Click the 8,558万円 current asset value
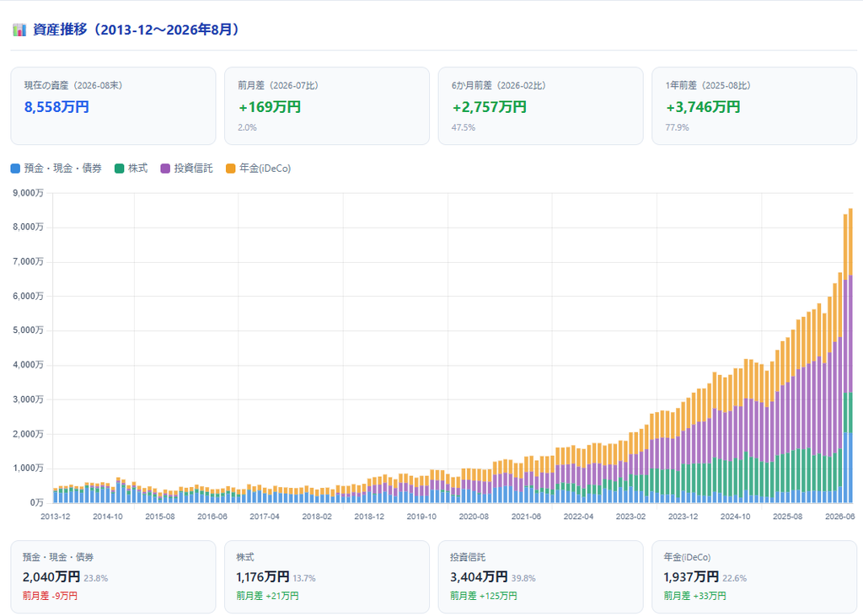Screen dimensions: 863x616 [56, 107]
